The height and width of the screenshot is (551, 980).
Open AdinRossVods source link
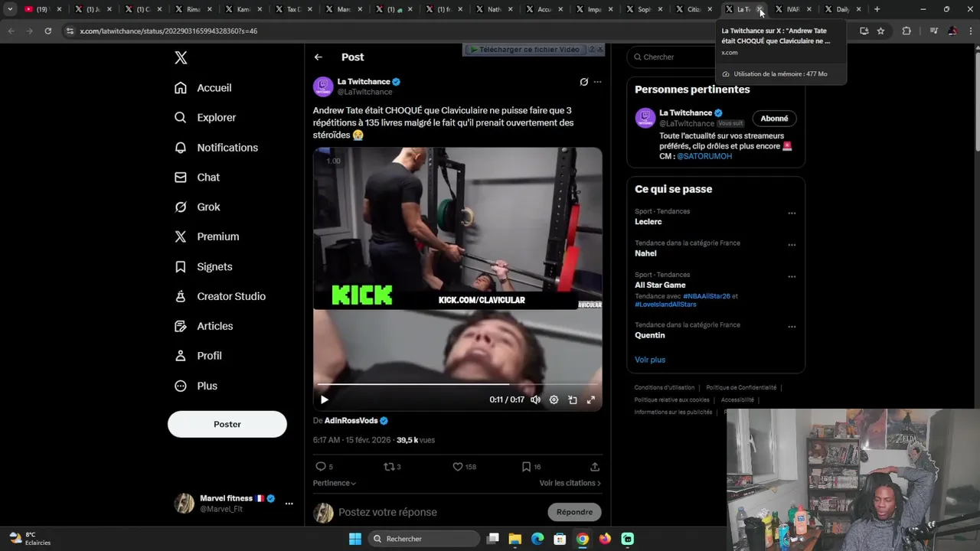(356, 420)
